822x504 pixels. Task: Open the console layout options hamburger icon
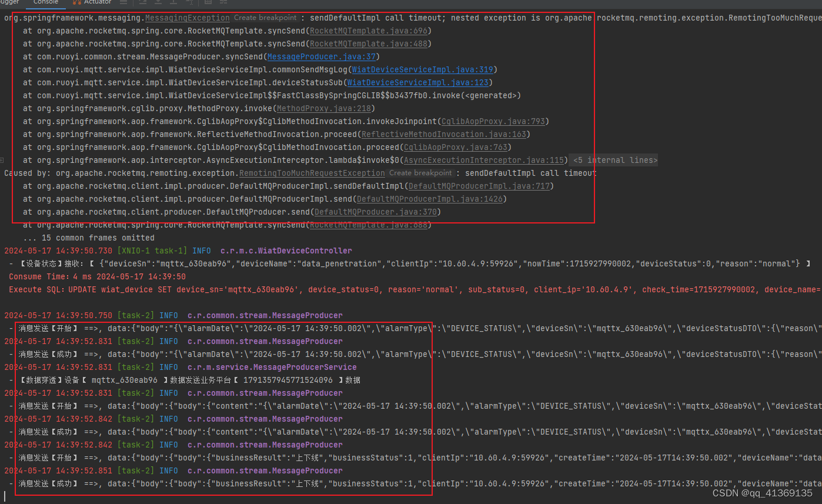click(123, 3)
